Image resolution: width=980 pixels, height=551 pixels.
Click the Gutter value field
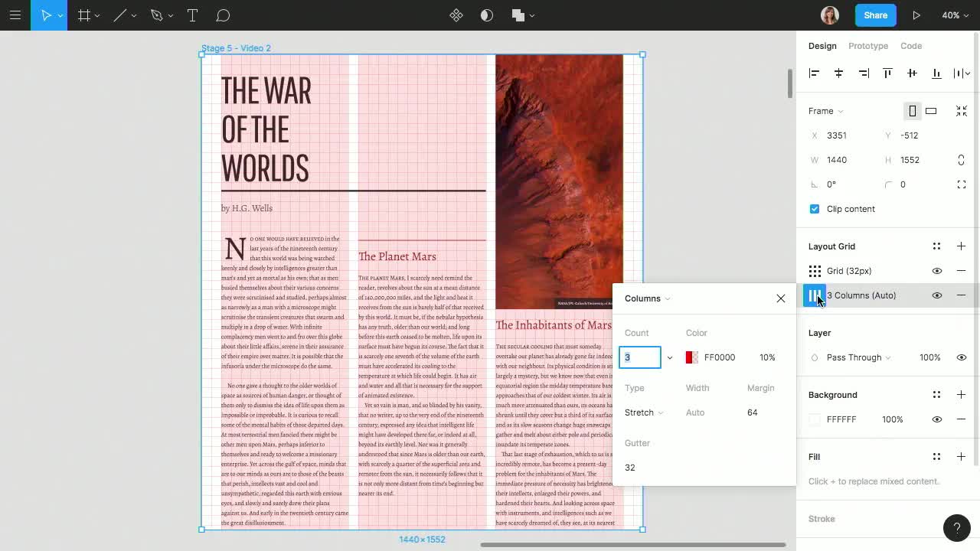coord(630,468)
